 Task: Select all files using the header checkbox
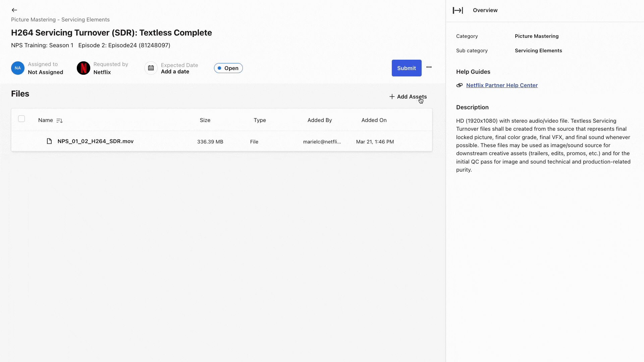click(x=21, y=118)
